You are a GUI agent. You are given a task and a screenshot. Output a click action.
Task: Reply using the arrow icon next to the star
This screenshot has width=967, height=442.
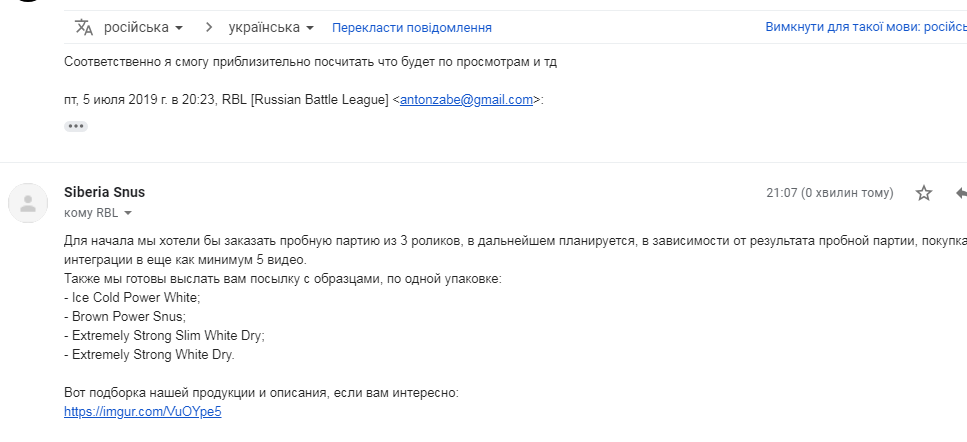pyautogui.click(x=961, y=193)
